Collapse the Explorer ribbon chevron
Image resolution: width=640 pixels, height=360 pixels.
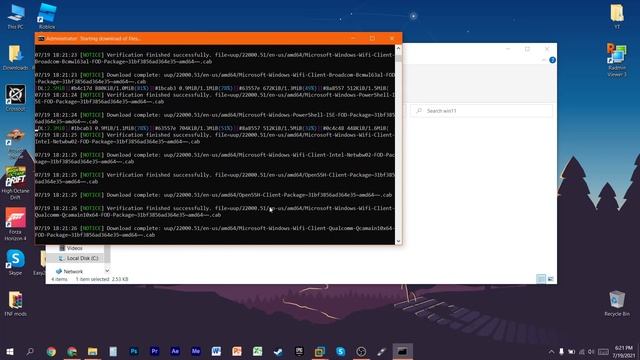pyautogui.click(x=544, y=60)
